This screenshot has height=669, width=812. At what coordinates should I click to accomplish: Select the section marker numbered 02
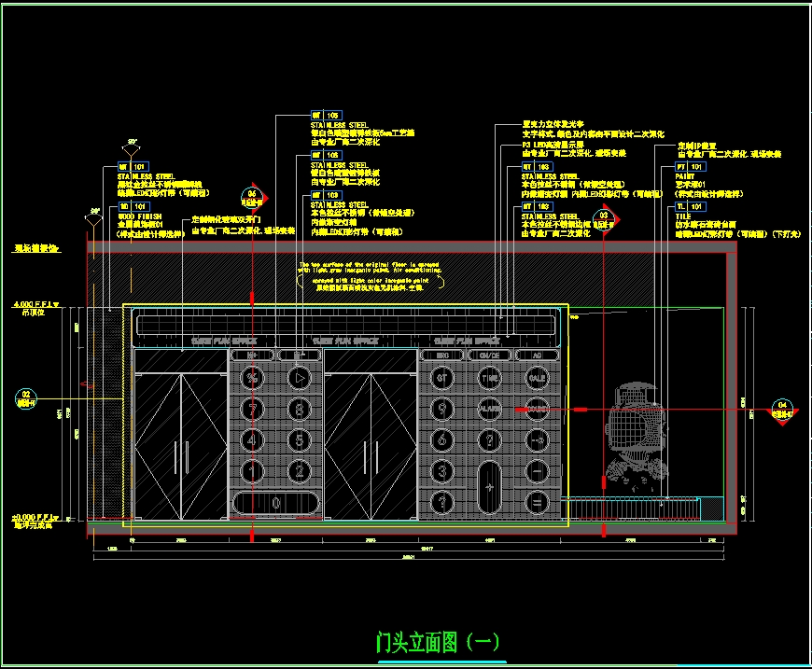26,399
